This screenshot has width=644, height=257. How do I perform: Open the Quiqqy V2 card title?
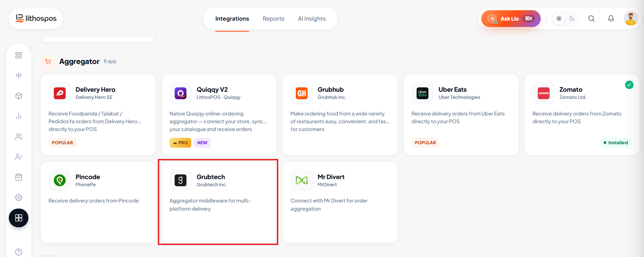tap(212, 89)
